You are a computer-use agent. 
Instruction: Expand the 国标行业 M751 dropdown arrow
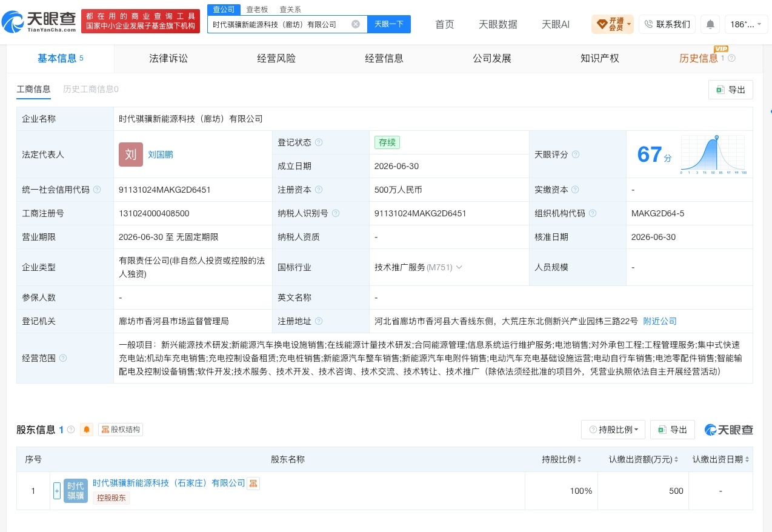(459, 267)
